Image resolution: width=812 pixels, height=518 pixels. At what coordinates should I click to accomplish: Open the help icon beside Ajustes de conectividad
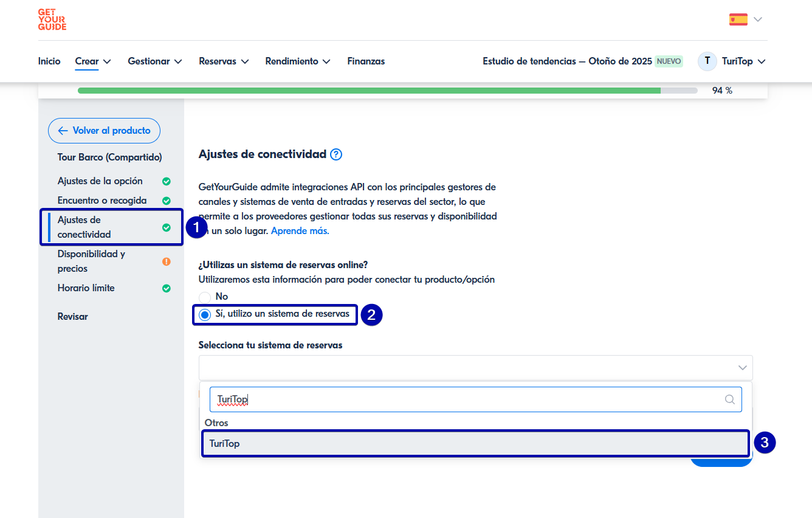click(336, 154)
